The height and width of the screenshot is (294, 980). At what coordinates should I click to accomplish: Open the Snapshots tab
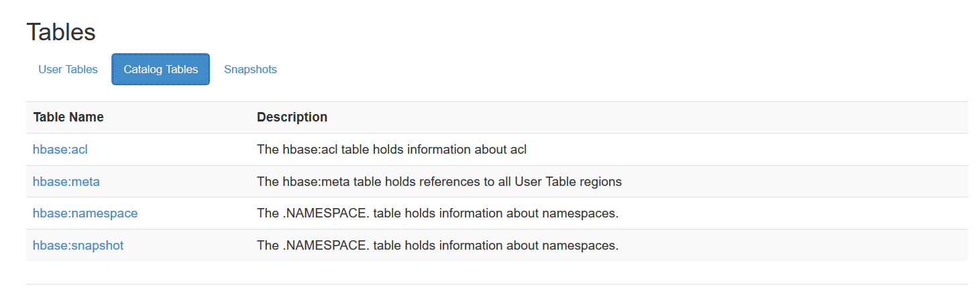coord(250,69)
